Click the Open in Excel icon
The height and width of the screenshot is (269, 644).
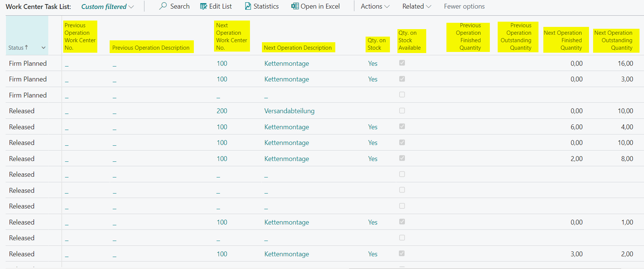pos(295,6)
